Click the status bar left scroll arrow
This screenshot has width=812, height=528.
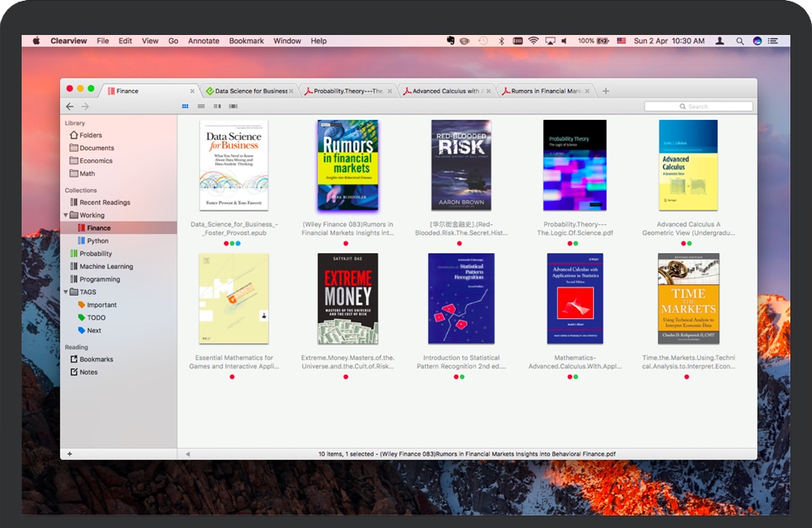[187, 454]
